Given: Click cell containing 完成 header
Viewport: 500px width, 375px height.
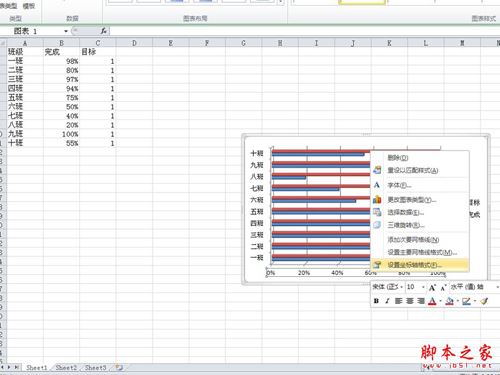Looking at the screenshot, I should pyautogui.click(x=61, y=52).
